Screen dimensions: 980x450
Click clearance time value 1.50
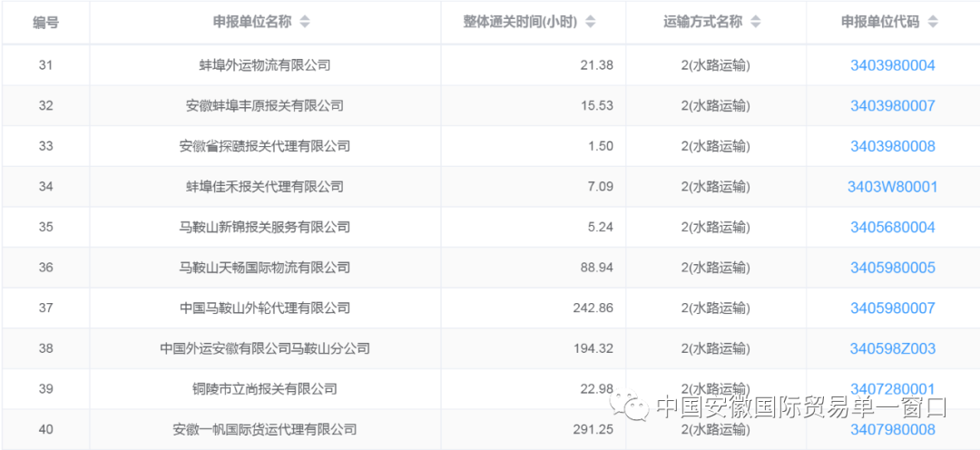[601, 146]
